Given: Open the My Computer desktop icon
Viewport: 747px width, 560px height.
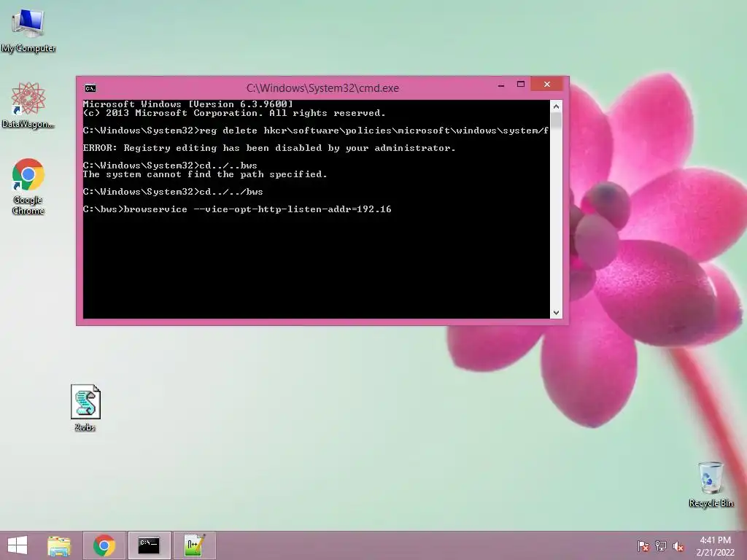Looking at the screenshot, I should tap(28, 31).
